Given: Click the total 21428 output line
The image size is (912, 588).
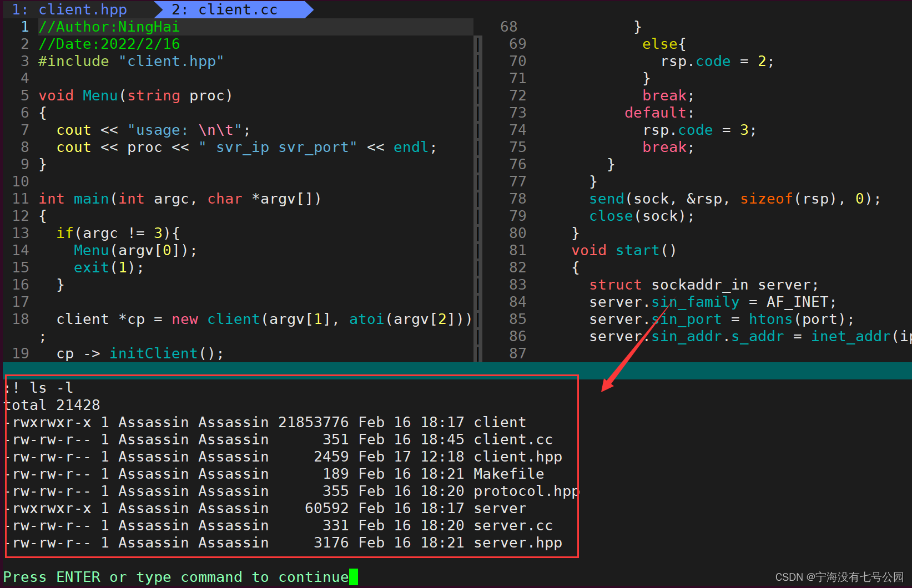Looking at the screenshot, I should [x=52, y=405].
